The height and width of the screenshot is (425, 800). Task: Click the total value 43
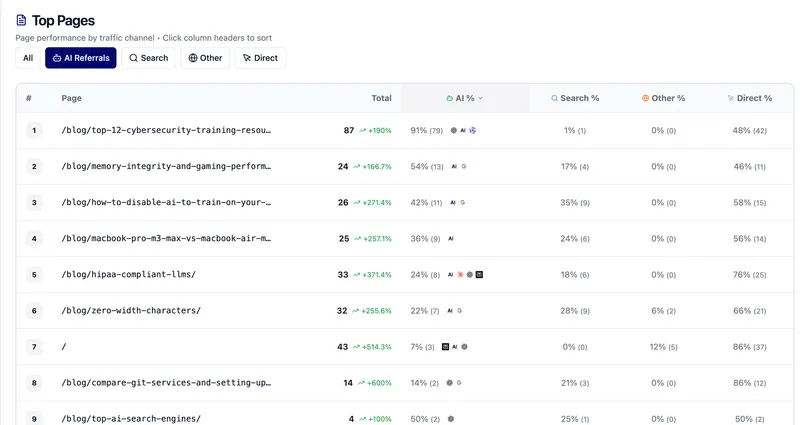(342, 347)
